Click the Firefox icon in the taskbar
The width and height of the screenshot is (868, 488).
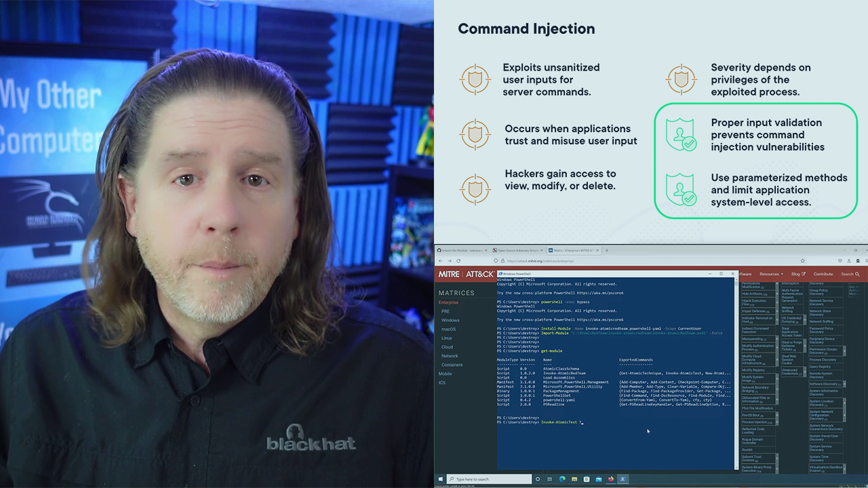[611, 479]
